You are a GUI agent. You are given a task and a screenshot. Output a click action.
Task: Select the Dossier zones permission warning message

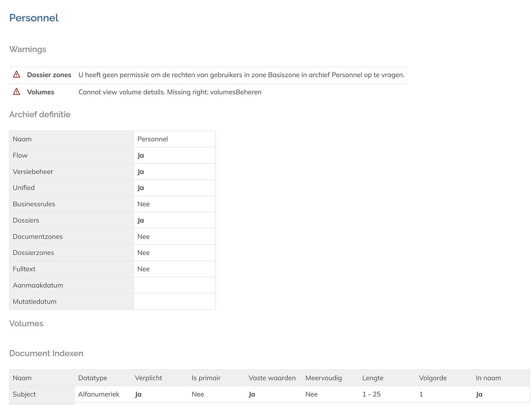coord(241,75)
